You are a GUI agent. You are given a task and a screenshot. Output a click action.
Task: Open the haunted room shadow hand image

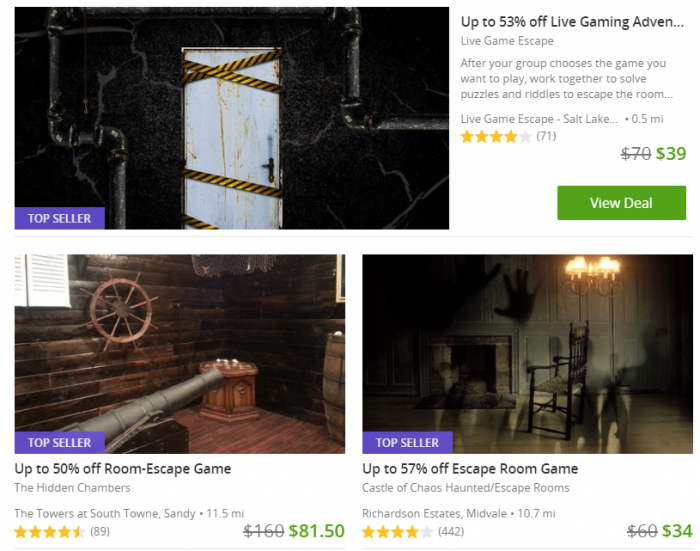528,354
